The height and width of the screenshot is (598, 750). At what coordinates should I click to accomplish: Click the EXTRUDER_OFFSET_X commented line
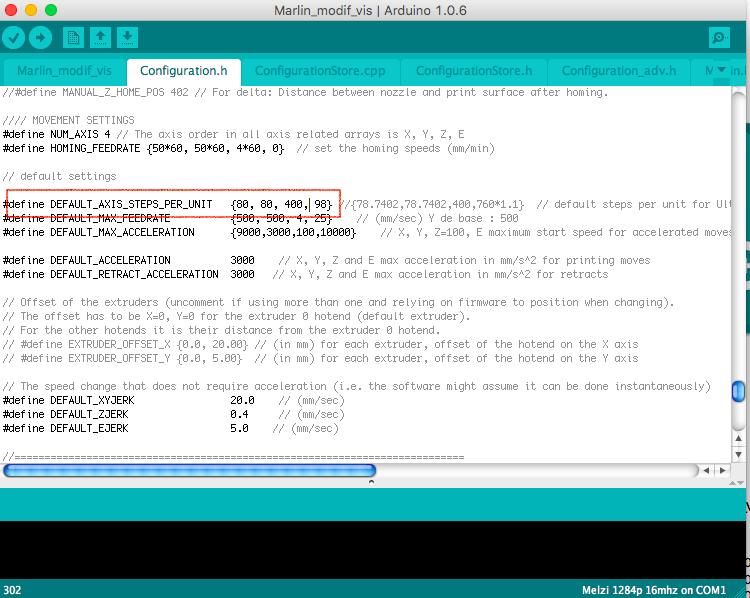pyautogui.click(x=320, y=344)
